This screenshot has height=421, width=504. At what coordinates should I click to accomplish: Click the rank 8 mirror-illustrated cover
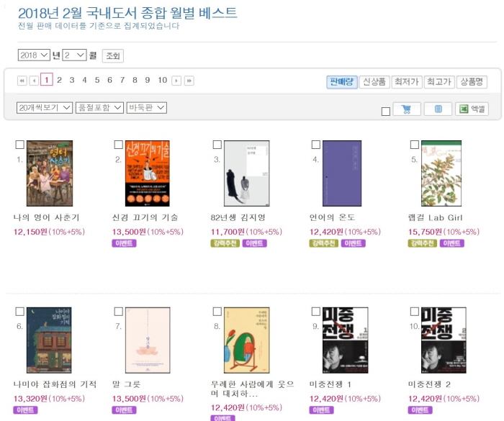[x=246, y=340]
